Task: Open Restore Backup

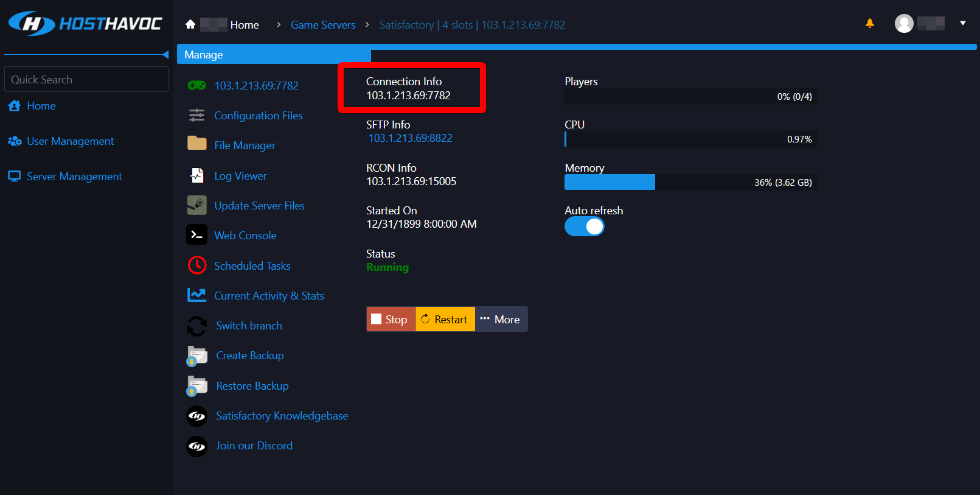Action: click(252, 386)
